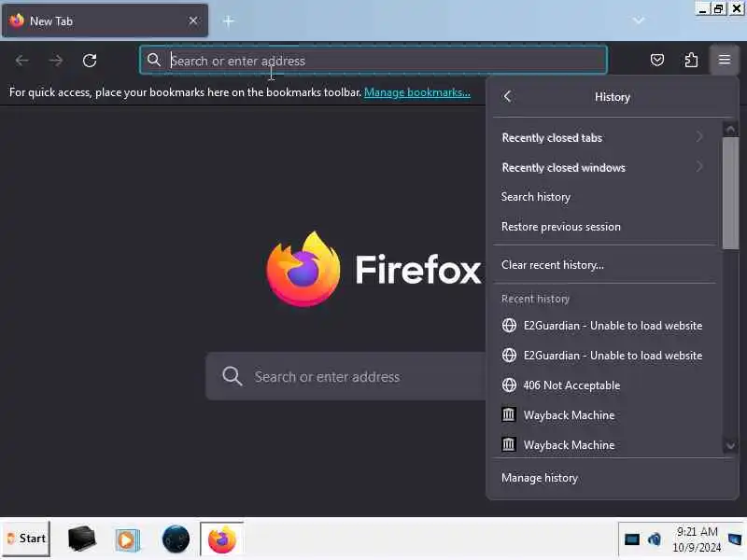Click the magnifier icon in address bar
Image resolution: width=747 pixels, height=560 pixels.
coord(154,60)
